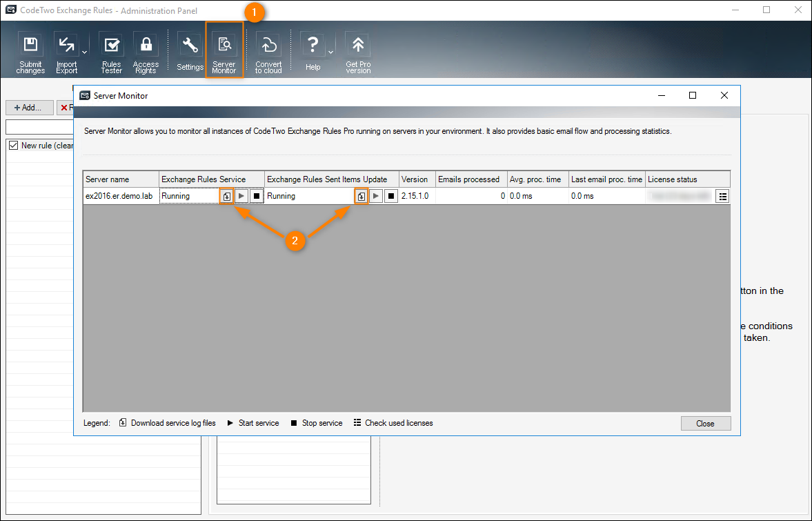
Task: Click search field in main window rules list
Action: [x=39, y=127]
